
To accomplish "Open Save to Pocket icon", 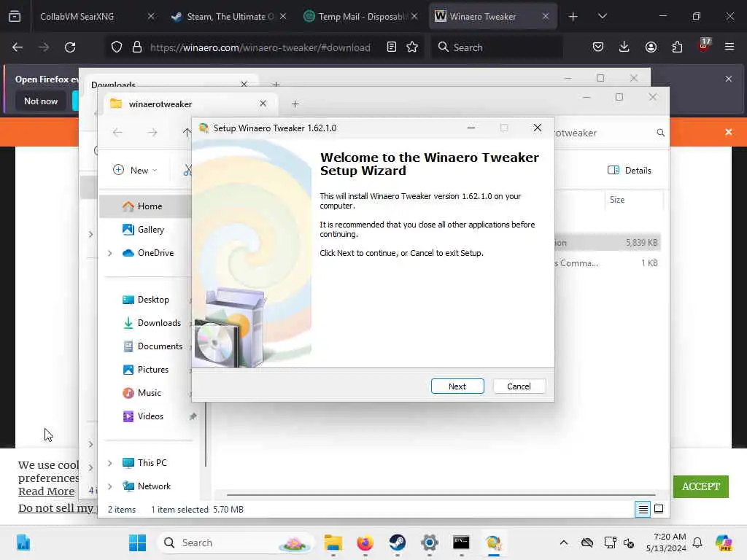I will pos(598,47).
